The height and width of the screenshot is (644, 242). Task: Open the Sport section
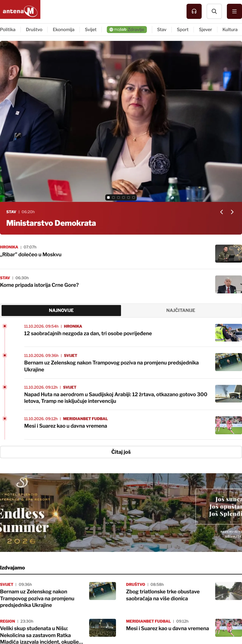click(x=182, y=29)
